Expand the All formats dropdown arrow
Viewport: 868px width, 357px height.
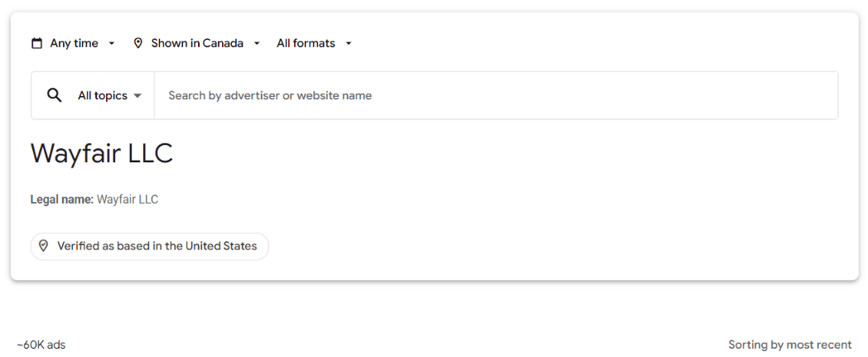(x=348, y=43)
